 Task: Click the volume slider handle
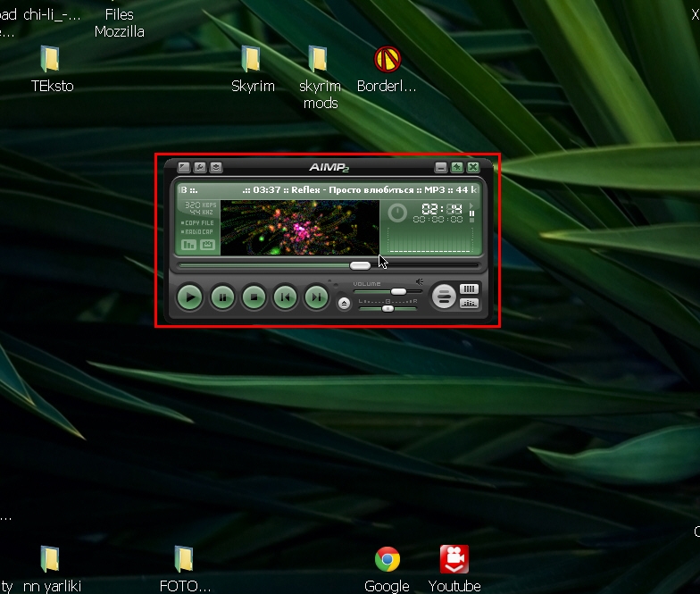pyautogui.click(x=398, y=291)
